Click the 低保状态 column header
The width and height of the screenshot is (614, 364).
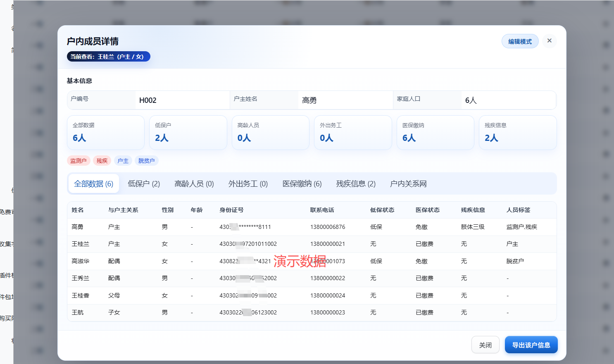[382, 210]
